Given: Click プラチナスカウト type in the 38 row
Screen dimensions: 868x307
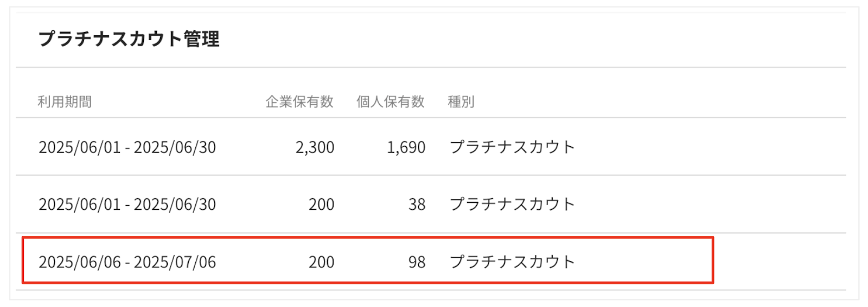Looking at the screenshot, I should (x=512, y=204).
